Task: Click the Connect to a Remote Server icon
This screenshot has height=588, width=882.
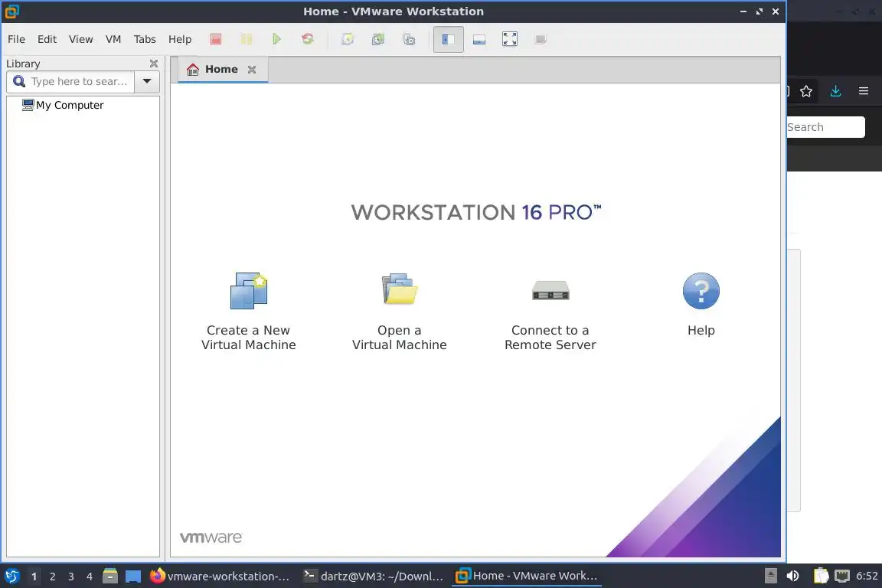Action: pyautogui.click(x=550, y=290)
